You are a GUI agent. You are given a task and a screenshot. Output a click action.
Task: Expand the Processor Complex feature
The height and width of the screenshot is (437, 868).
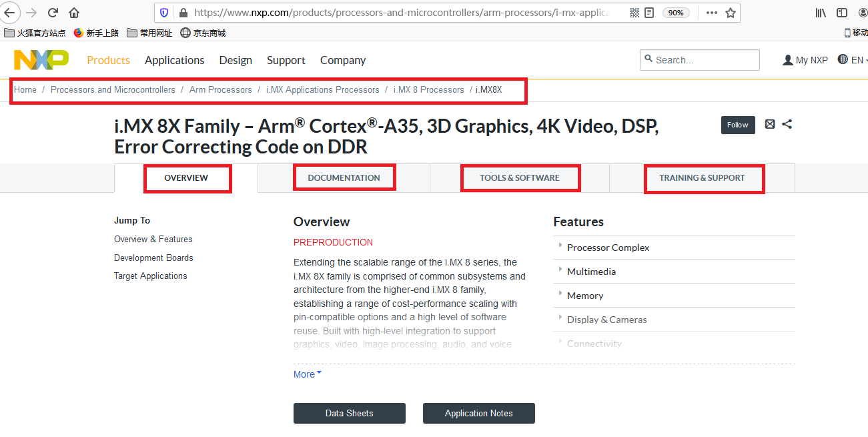pyautogui.click(x=608, y=248)
